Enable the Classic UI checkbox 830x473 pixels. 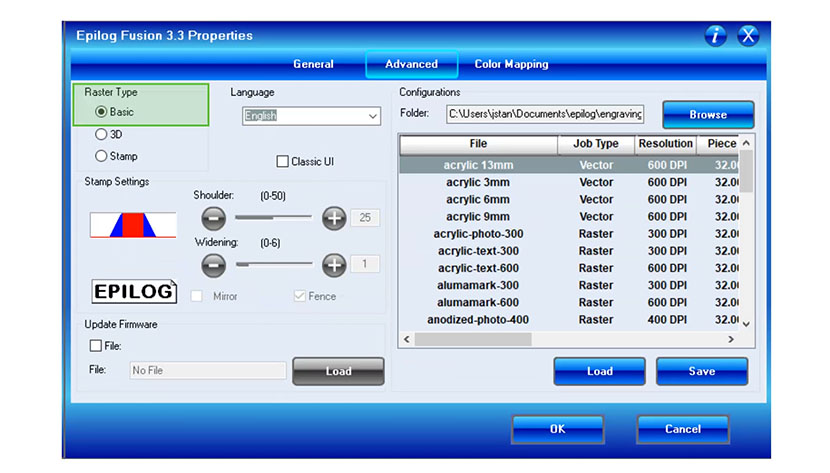pos(282,161)
